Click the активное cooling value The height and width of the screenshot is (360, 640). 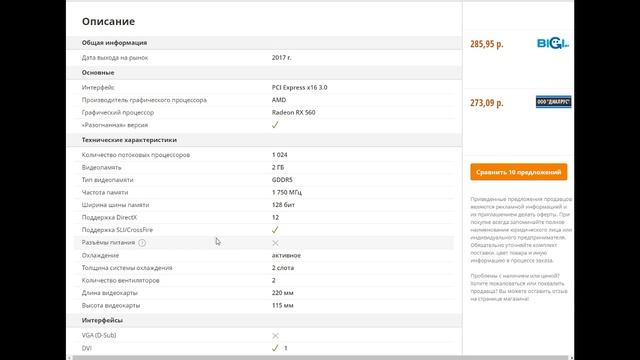(x=286, y=255)
